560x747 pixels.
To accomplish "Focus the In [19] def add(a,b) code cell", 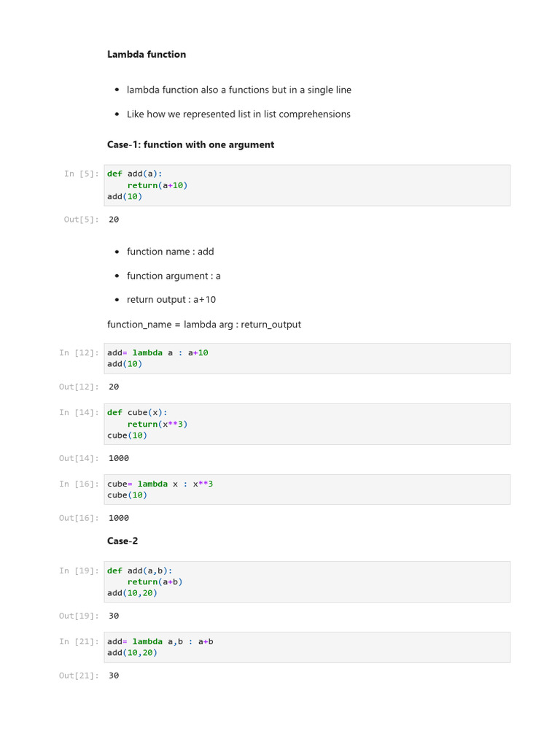I will [307, 581].
